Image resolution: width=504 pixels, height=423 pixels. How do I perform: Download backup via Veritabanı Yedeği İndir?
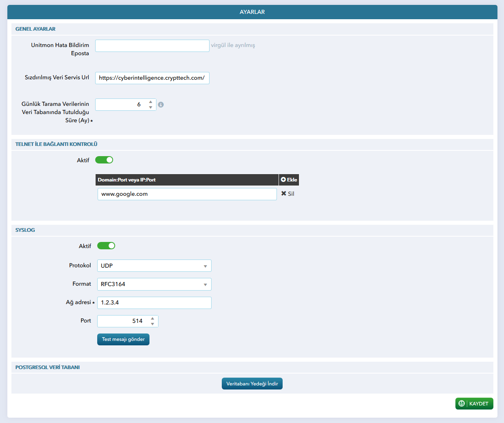[x=252, y=384]
